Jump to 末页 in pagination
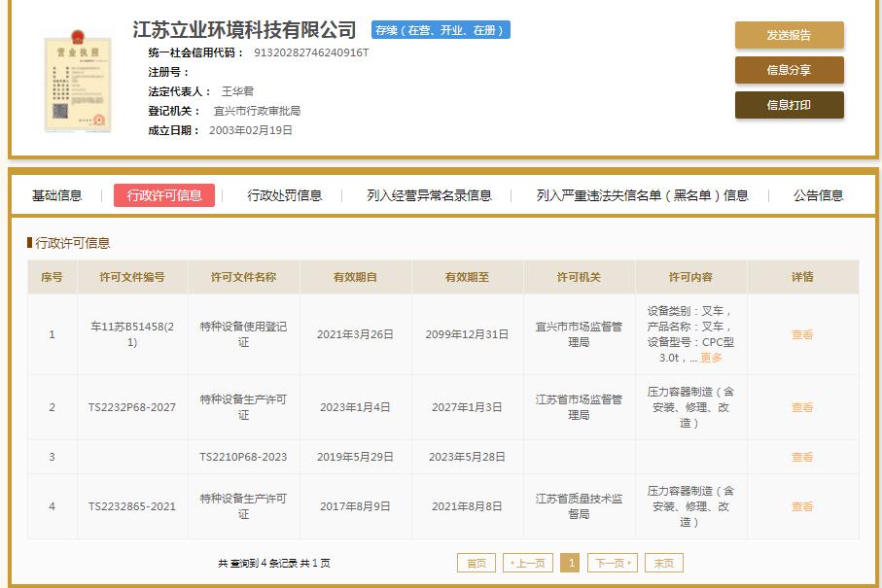The image size is (882, 588). coord(664,563)
